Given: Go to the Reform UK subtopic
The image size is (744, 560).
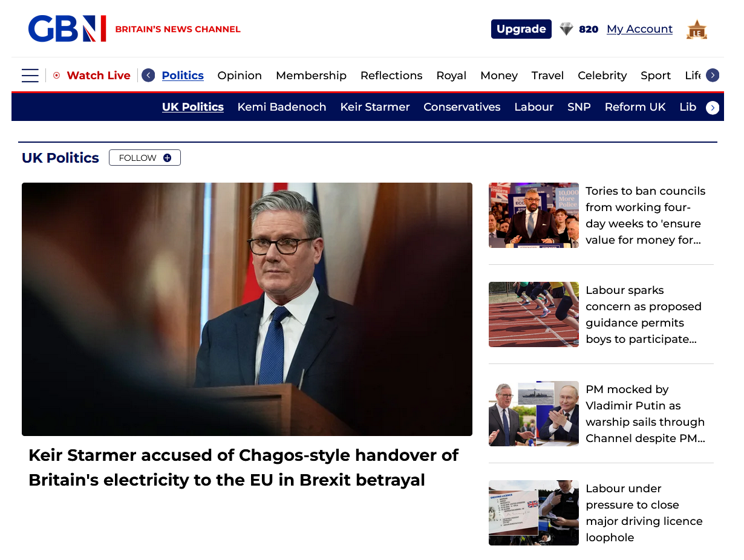Looking at the screenshot, I should pyautogui.click(x=635, y=107).
